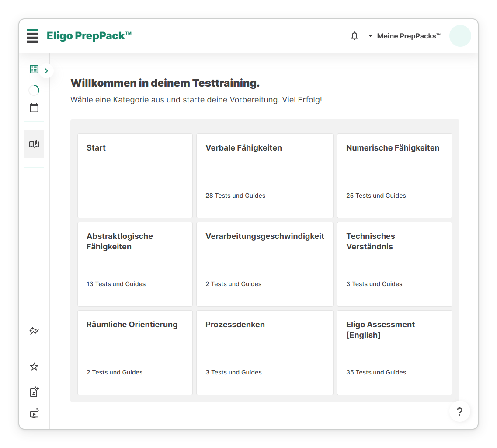Click the '13 Tests und Guides' text
Screen dimensions: 497x448
[116, 284]
